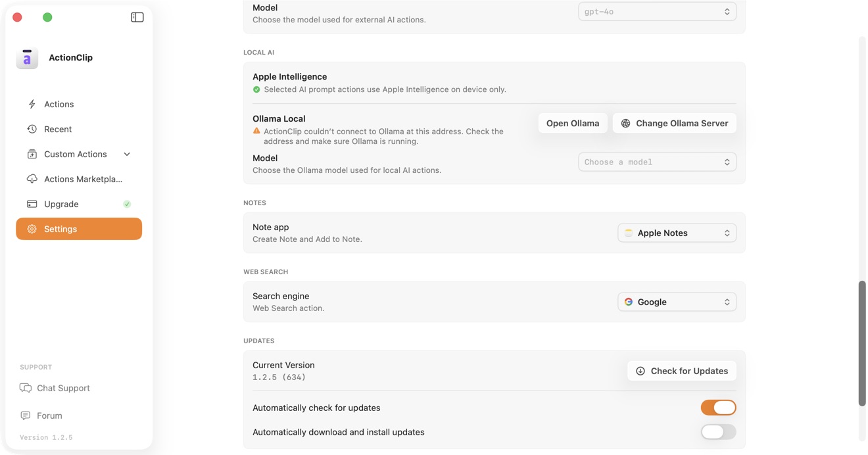The image size is (868, 455).
Task: Click the Current Version label
Action: pos(283,365)
